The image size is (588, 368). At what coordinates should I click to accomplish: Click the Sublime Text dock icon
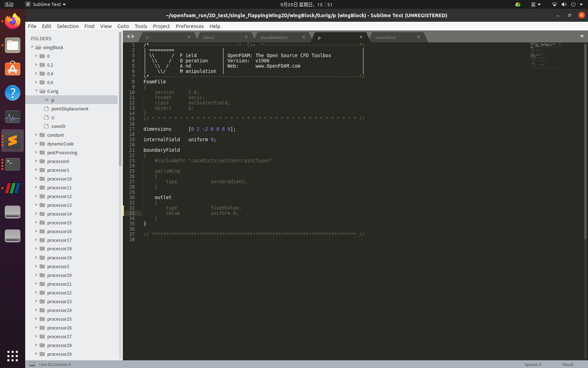(13, 141)
